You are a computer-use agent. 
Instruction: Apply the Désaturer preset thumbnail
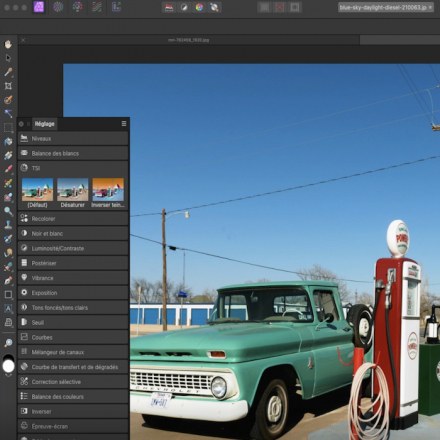[73, 190]
